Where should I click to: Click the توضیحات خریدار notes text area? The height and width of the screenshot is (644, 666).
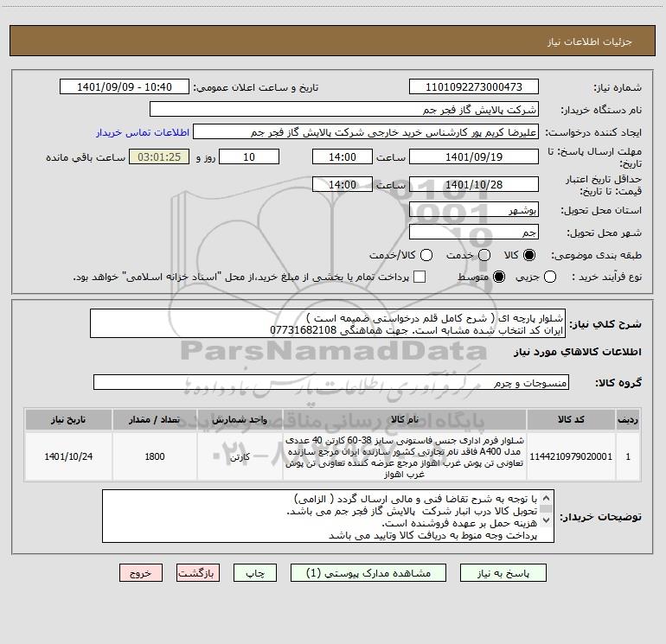tap(328, 516)
